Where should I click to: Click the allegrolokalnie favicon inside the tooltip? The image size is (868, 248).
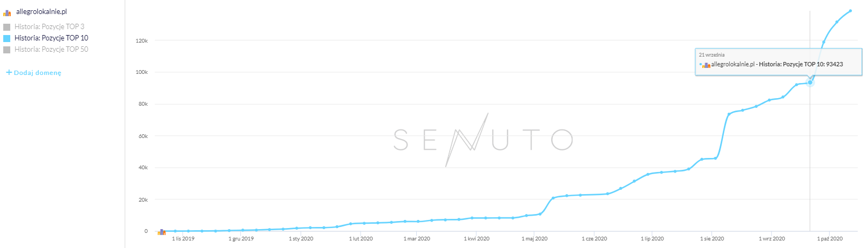(706, 65)
